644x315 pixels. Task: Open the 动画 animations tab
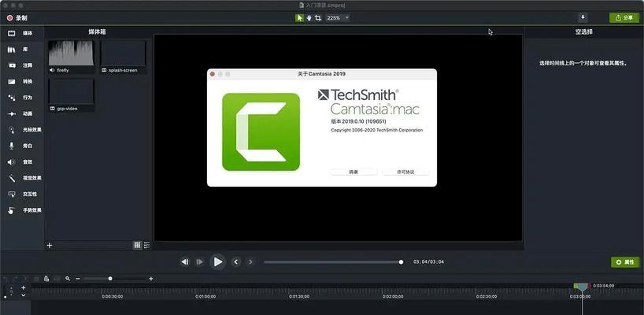pos(21,113)
